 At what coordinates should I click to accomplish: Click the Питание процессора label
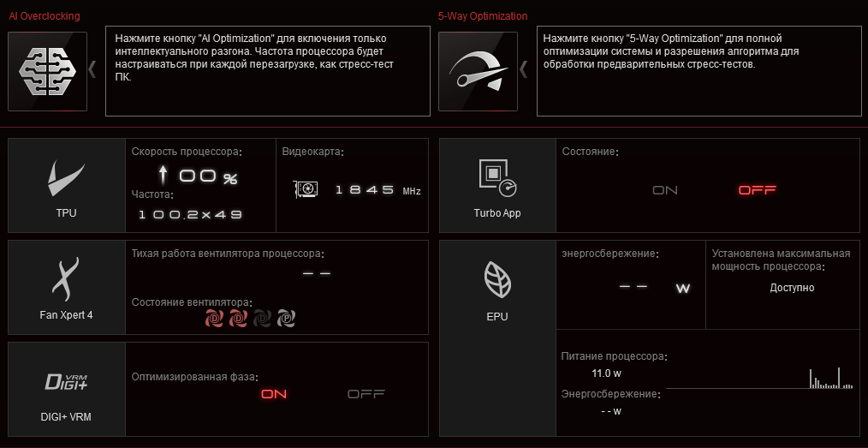(x=615, y=356)
